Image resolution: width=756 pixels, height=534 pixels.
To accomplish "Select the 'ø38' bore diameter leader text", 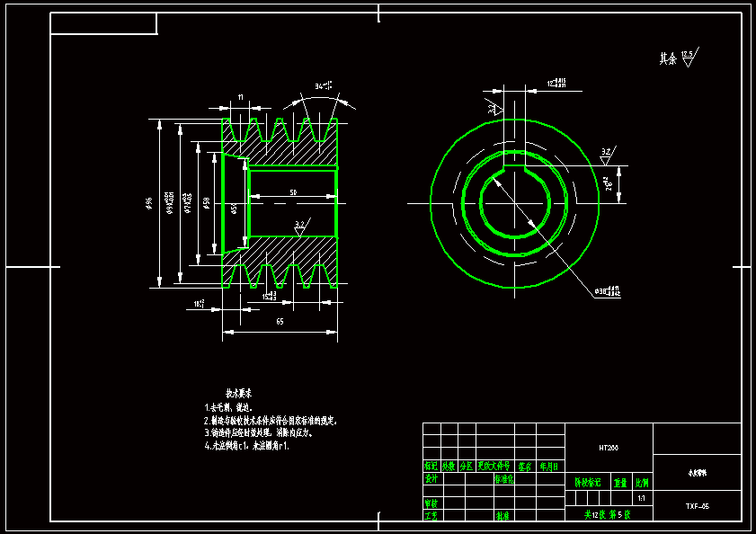I will [608, 291].
